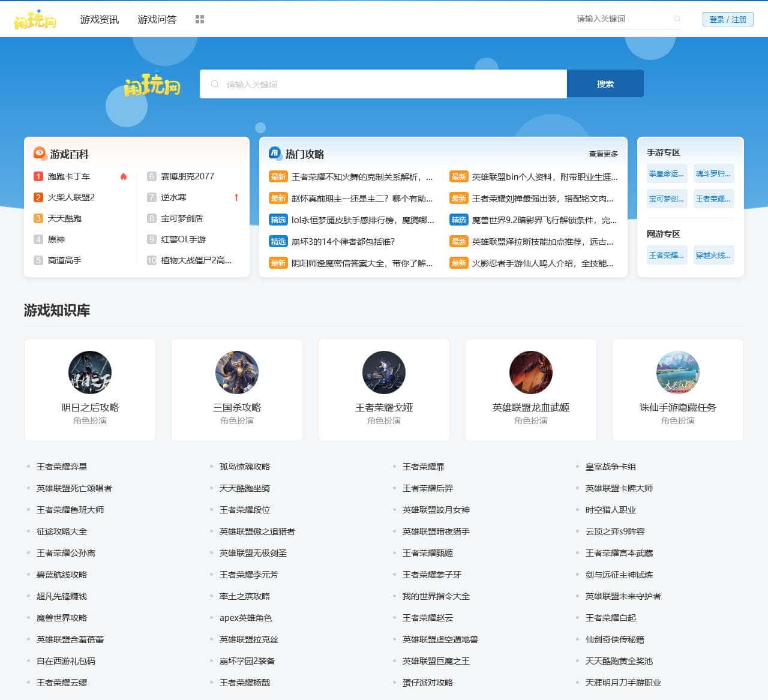Open the 英雄联盟皎月女神 link
Viewport: 768px width, 700px height.
click(436, 510)
